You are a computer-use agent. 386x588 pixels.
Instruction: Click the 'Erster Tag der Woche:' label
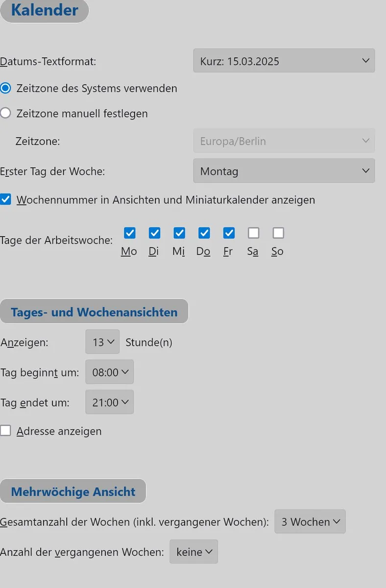click(52, 171)
